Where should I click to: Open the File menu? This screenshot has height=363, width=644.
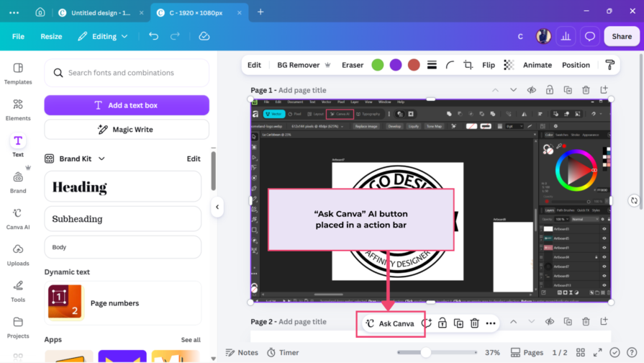pos(18,36)
